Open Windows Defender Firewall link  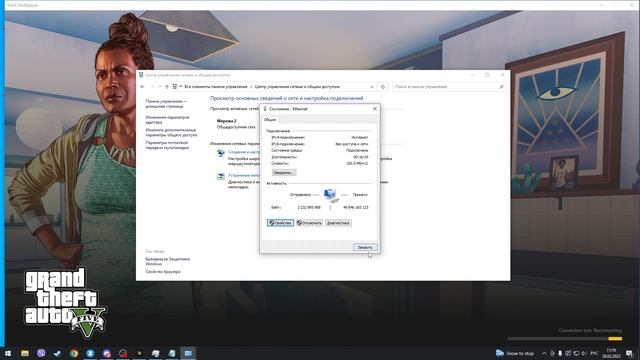coord(167,261)
